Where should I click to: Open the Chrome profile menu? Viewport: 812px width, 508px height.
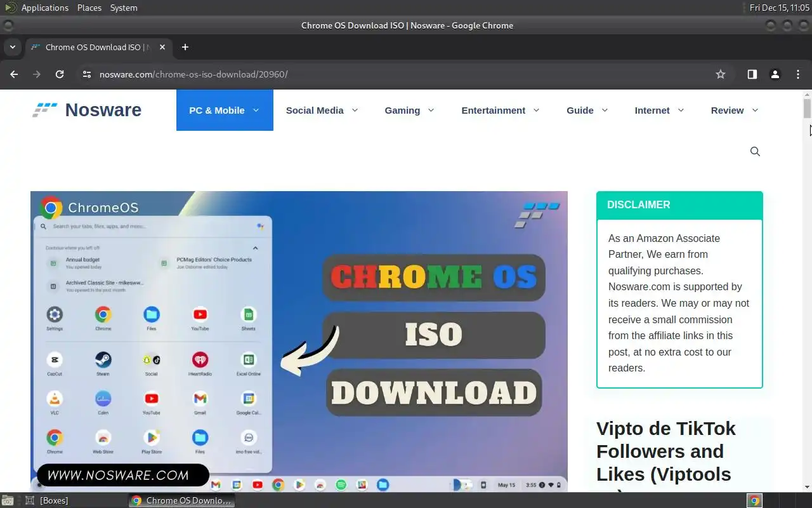(x=775, y=74)
